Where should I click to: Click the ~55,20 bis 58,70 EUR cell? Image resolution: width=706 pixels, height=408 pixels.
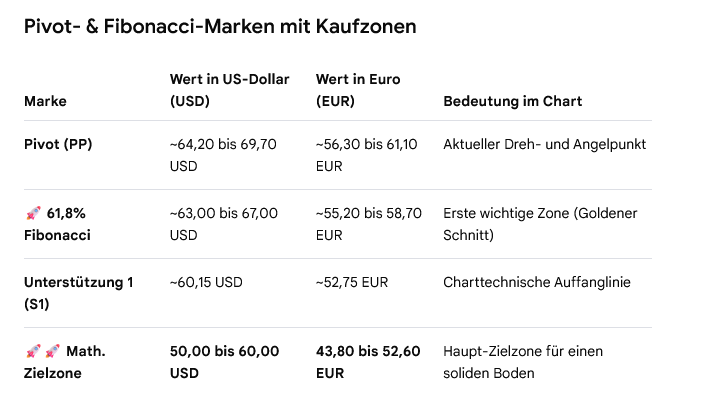pos(369,224)
